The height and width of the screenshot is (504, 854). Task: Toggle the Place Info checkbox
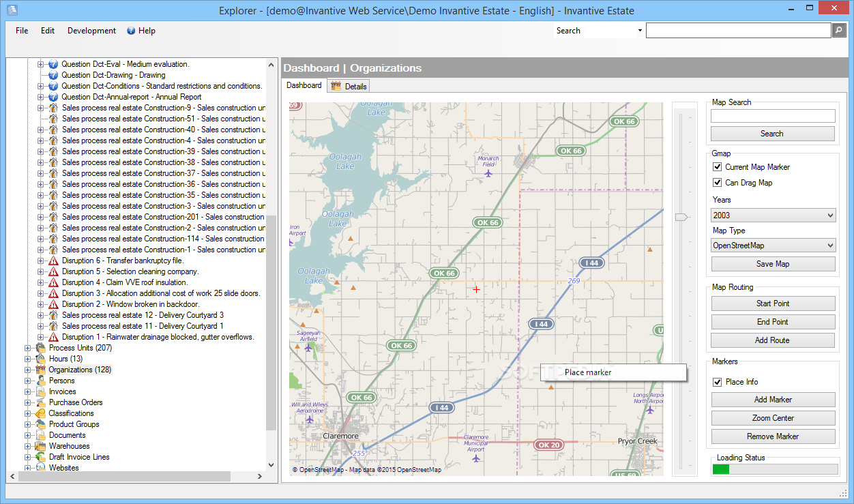pos(717,382)
